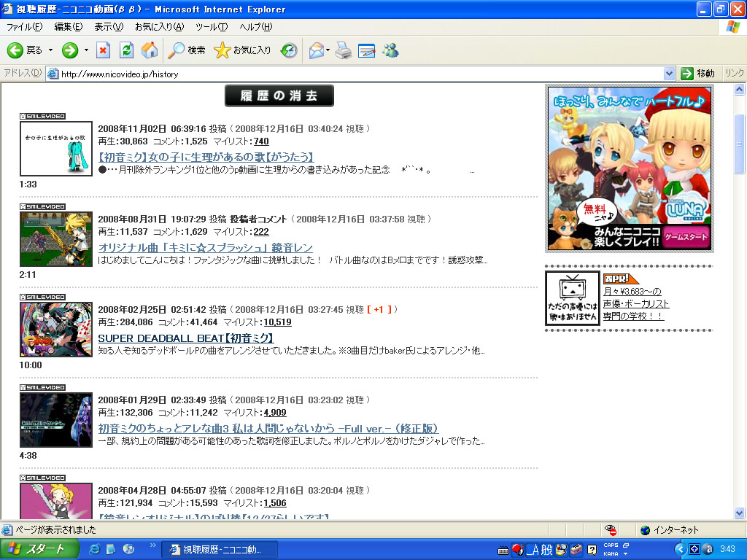Viewport: 747px width, 560px height.
Task: Refresh the page with the green arrows icon
Action: pyautogui.click(x=126, y=50)
